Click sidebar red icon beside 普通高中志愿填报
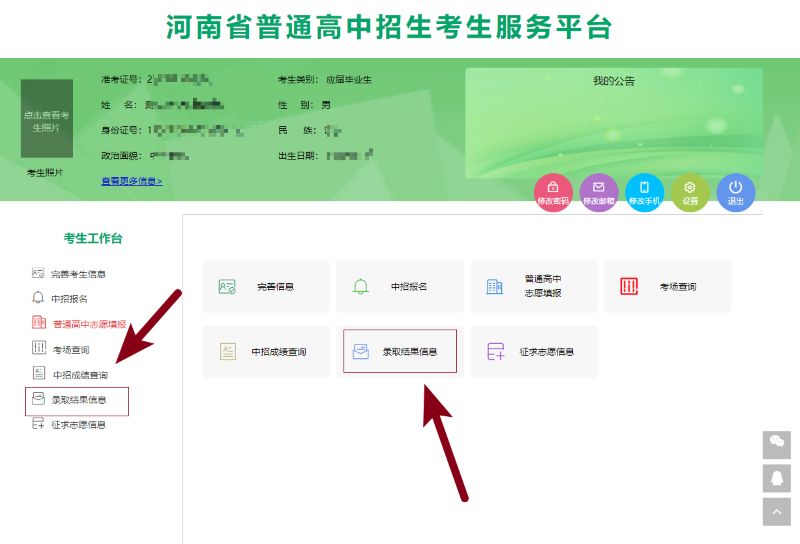 point(39,322)
